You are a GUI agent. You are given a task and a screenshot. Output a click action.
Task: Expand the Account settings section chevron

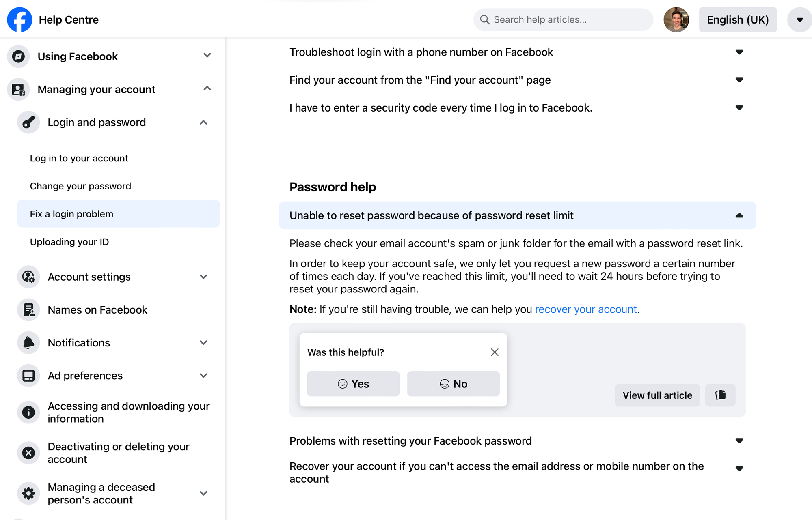pyautogui.click(x=203, y=277)
